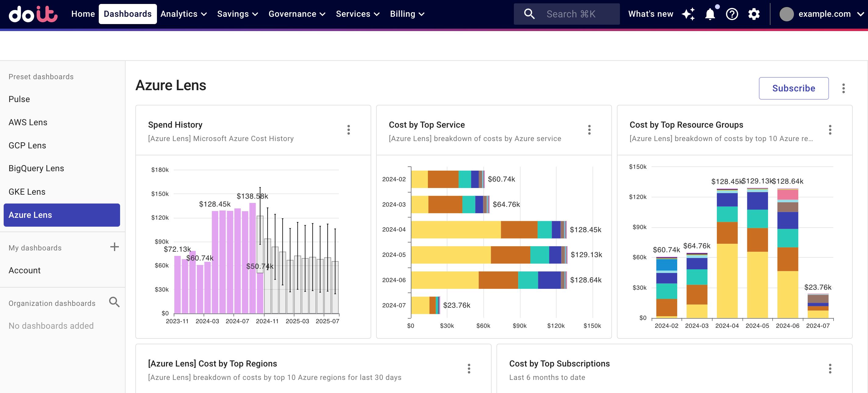Add a new dashboard with plus icon
The width and height of the screenshot is (868, 393).
pyautogui.click(x=114, y=247)
